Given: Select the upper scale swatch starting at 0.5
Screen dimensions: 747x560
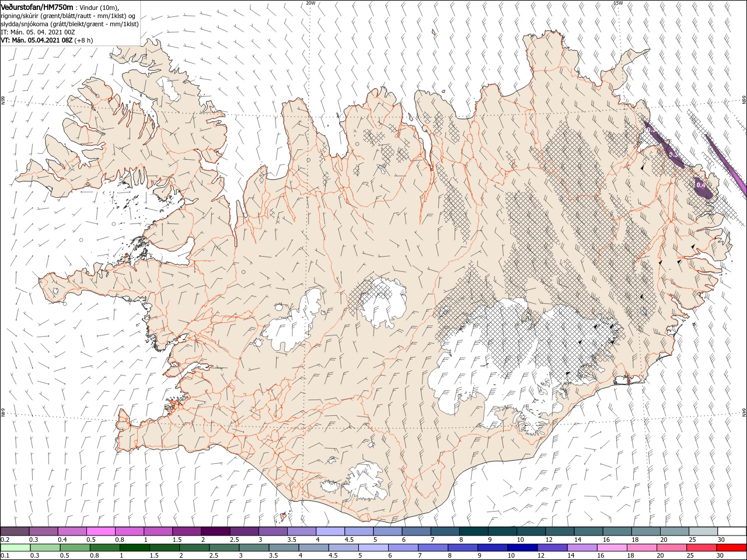Looking at the screenshot, I should click(x=100, y=531).
